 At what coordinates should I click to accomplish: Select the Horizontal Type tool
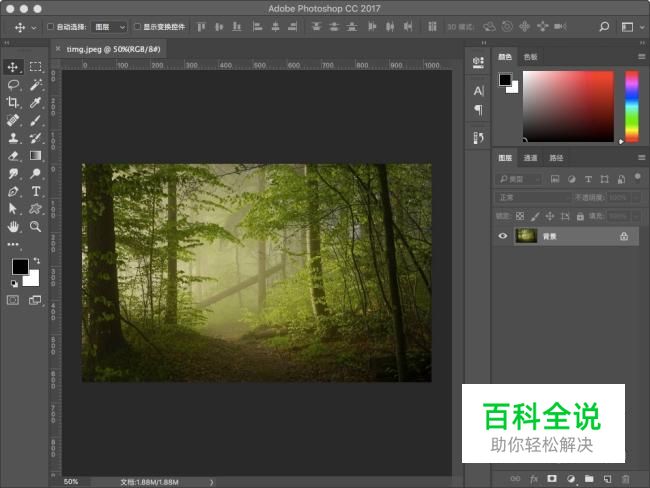pos(35,191)
